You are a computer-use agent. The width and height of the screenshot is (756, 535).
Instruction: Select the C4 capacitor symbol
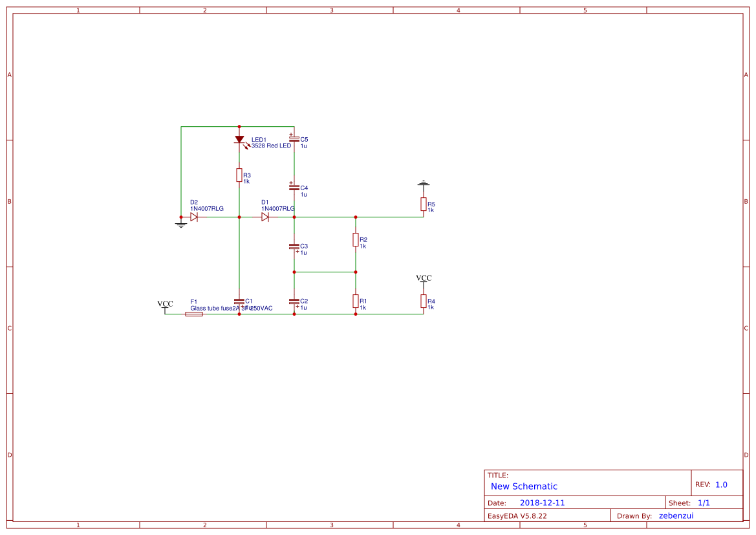294,188
